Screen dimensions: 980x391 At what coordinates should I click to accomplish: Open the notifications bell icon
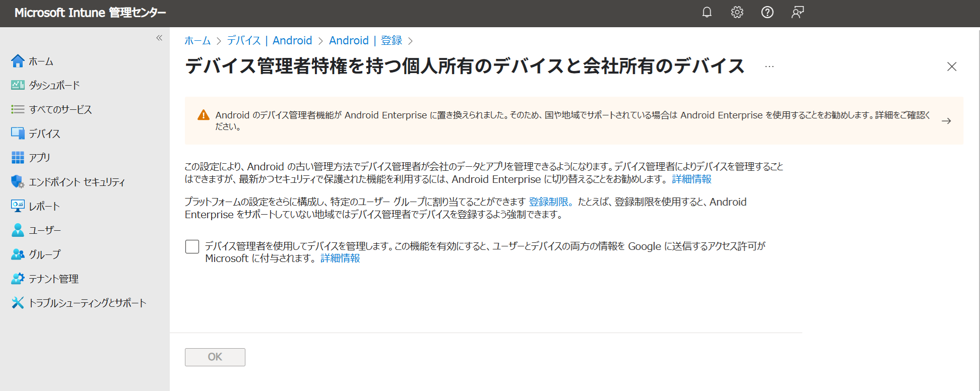tap(707, 13)
